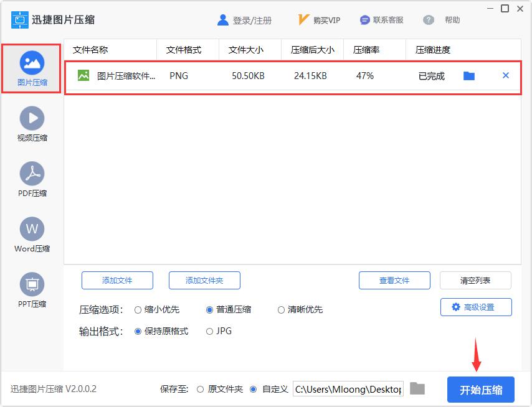The image size is (532, 407).
Task: Open 登录/注册 link
Action: click(252, 21)
